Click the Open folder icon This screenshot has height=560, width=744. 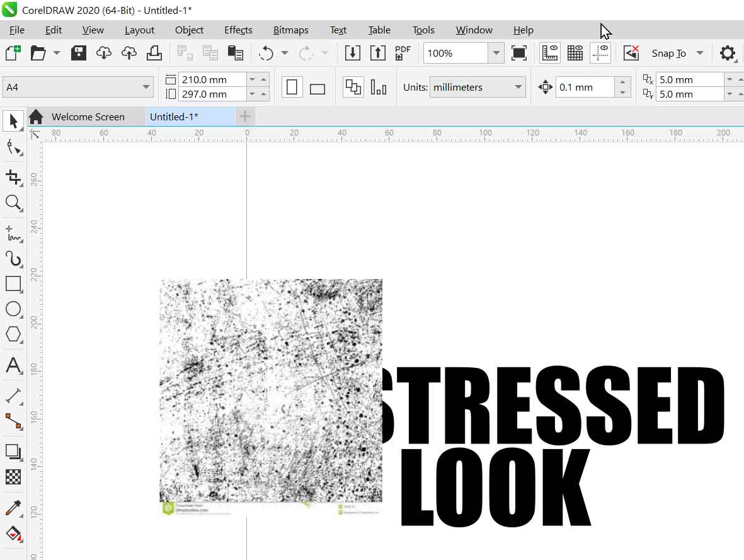click(38, 53)
